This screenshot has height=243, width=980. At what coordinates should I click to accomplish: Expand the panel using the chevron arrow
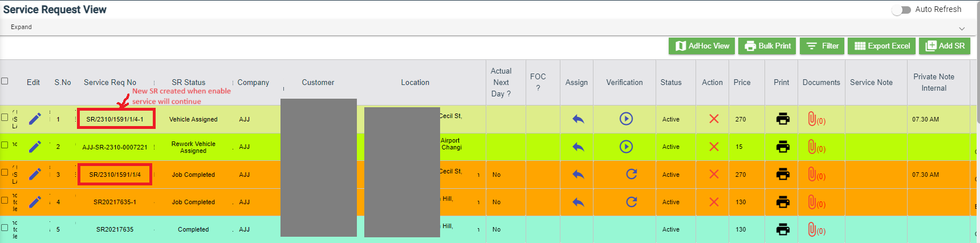(962, 28)
